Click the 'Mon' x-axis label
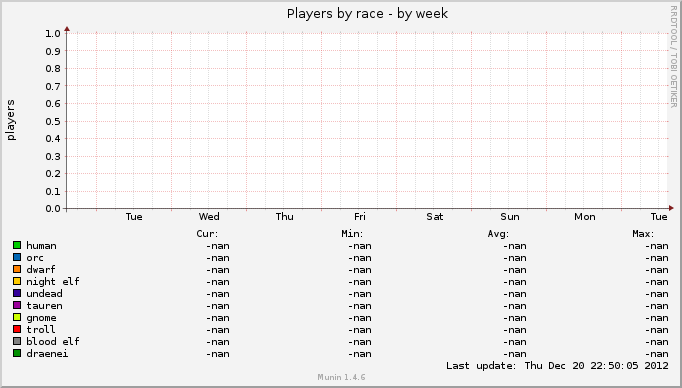 tap(585, 217)
